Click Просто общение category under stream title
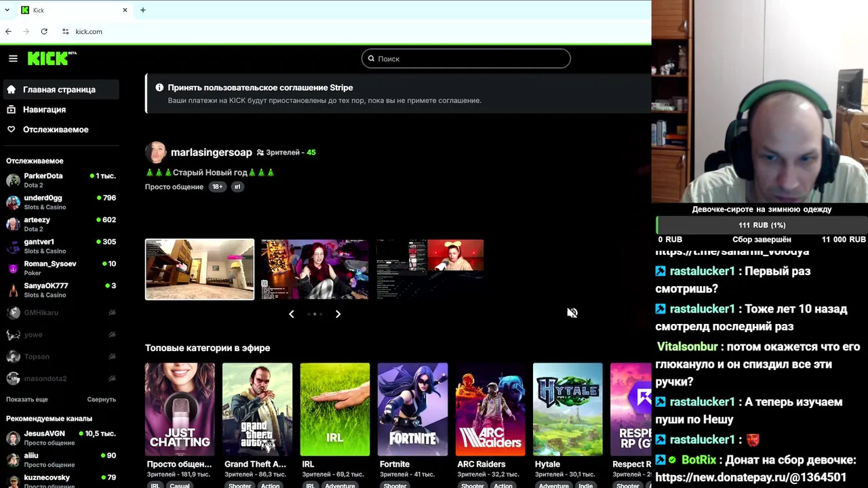This screenshot has height=488, width=868. click(174, 187)
